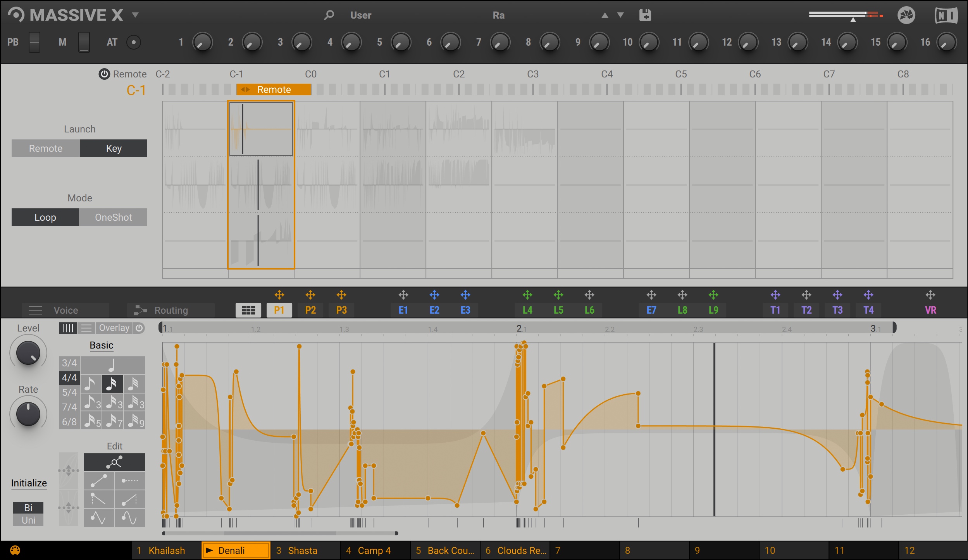968x560 pixels.
Task: Click the next preset down arrow
Action: point(620,15)
